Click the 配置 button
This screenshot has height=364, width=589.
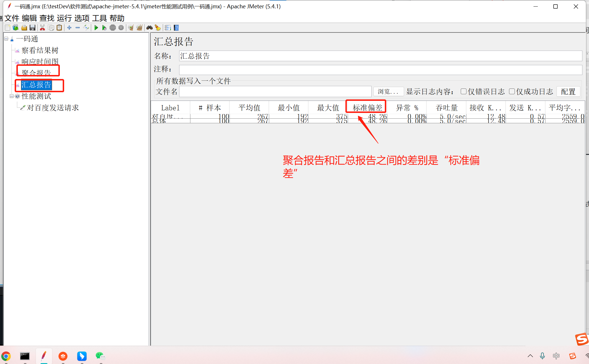[x=568, y=92]
